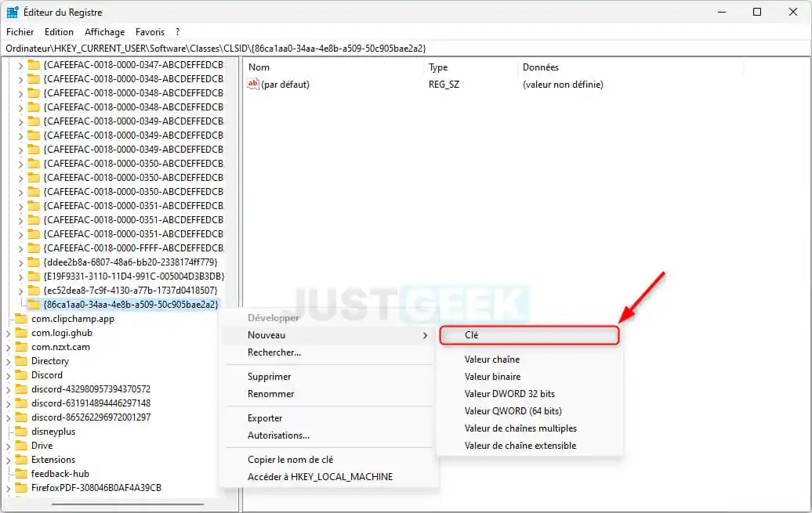Click the folder icon of the {ddee2b8a-6807 key
Screen dimensions: 812x513
(x=34, y=262)
